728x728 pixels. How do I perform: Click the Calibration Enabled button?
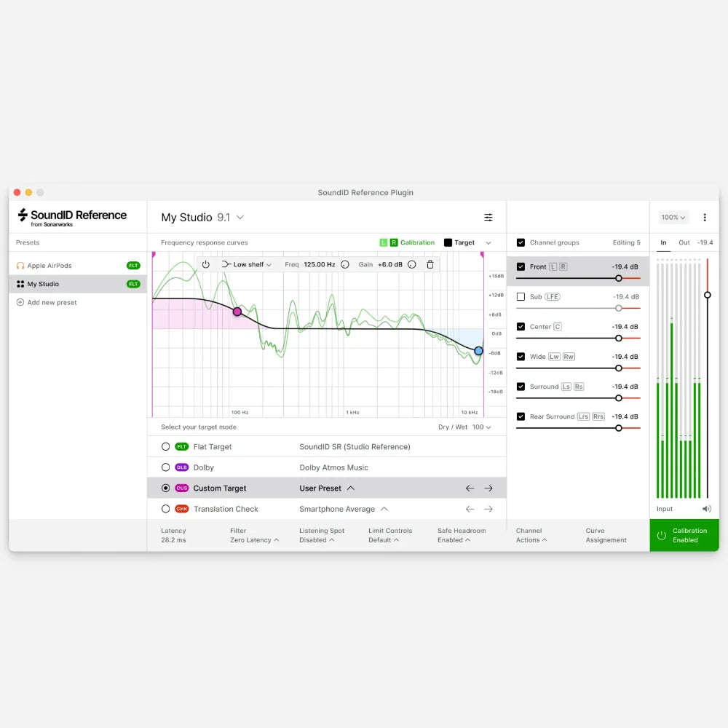pos(683,535)
